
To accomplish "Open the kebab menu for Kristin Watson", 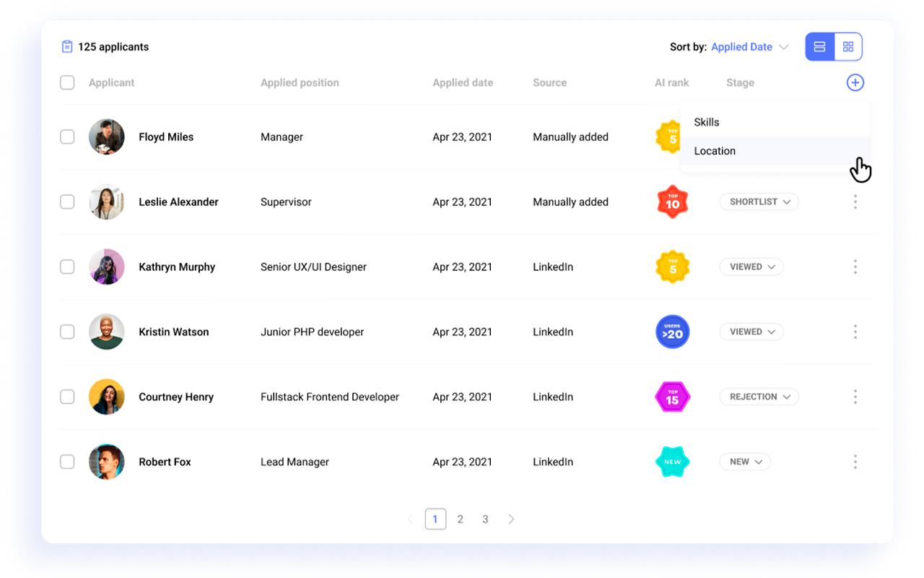I will tap(855, 332).
